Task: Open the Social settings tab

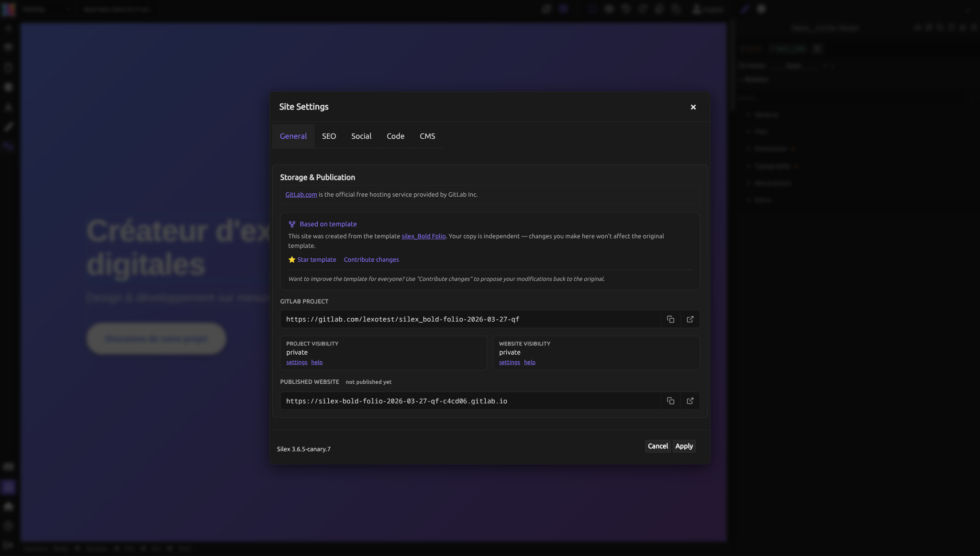Action: click(x=361, y=136)
